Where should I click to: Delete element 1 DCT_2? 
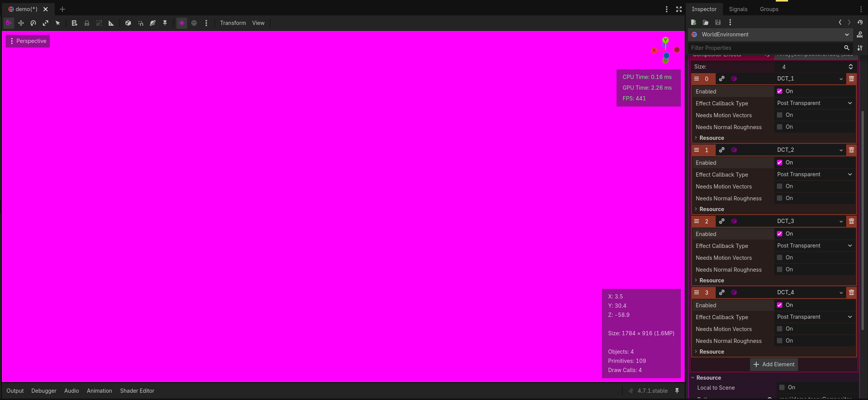(x=852, y=150)
